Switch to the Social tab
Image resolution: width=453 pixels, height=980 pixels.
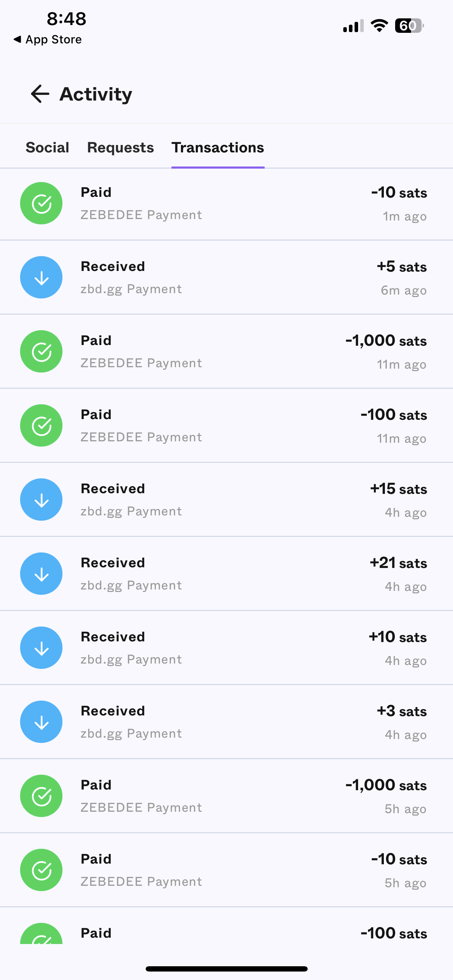47,147
